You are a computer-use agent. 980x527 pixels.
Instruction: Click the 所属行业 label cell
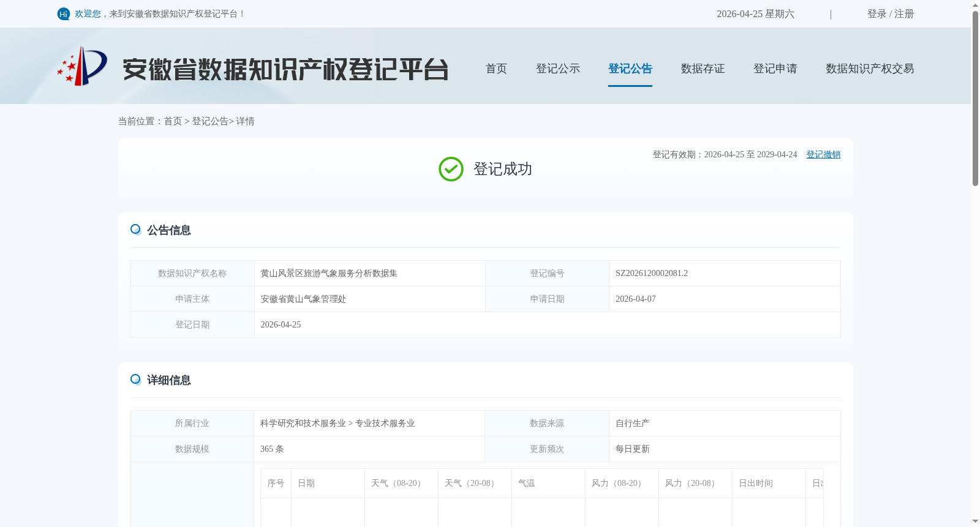tap(192, 424)
